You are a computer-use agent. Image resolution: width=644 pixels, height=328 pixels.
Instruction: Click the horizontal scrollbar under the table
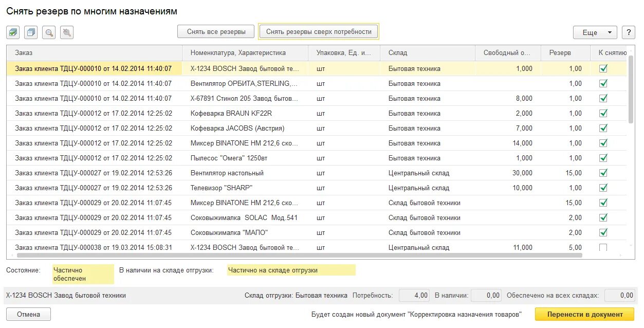(298, 255)
